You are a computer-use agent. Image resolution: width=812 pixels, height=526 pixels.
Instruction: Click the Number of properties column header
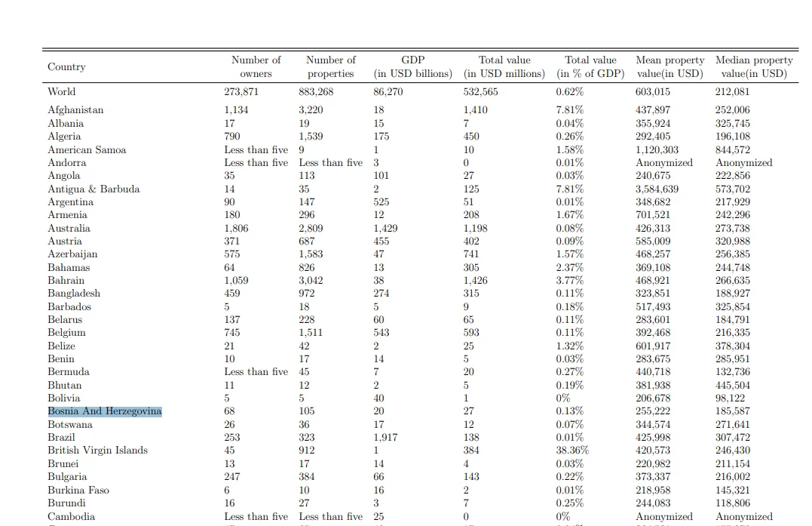click(x=330, y=66)
